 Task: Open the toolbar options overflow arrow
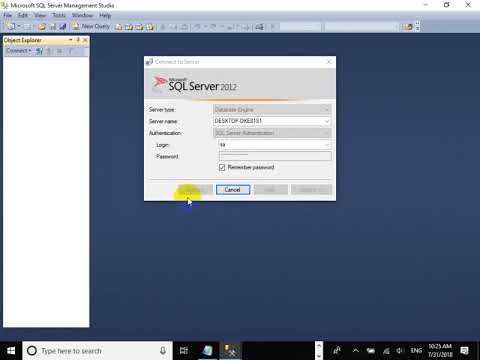click(418, 27)
